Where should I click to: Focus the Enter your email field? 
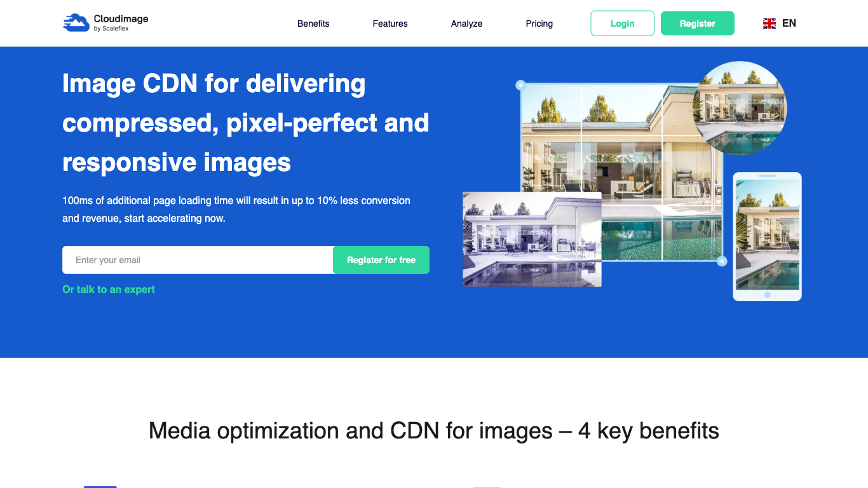pyautogui.click(x=198, y=260)
